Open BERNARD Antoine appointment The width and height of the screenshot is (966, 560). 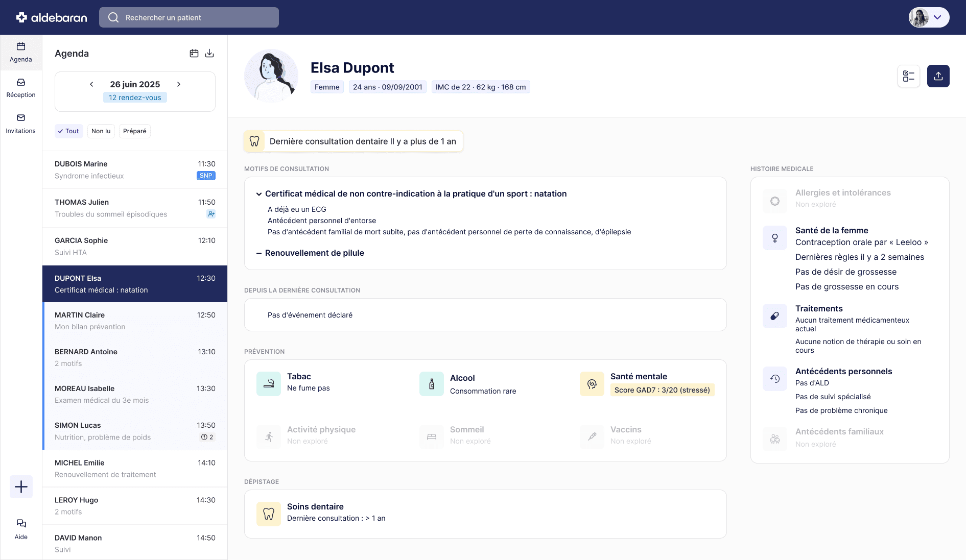[x=135, y=358]
